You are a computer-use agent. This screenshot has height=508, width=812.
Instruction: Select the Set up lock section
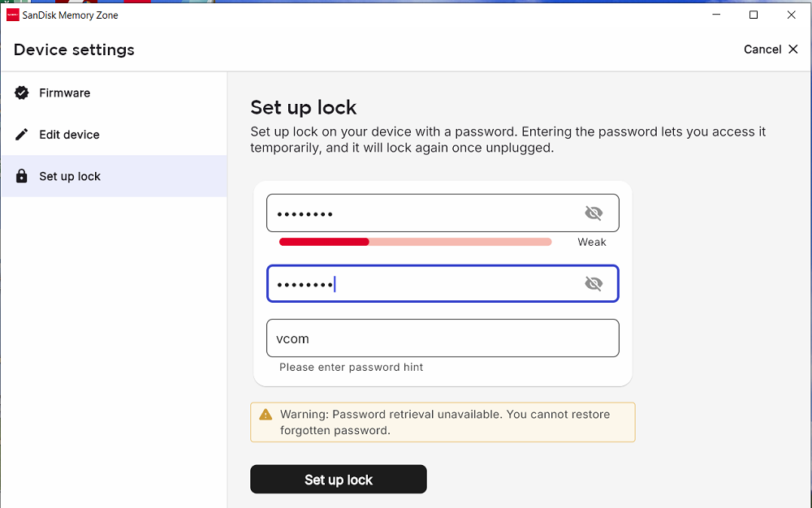114,176
